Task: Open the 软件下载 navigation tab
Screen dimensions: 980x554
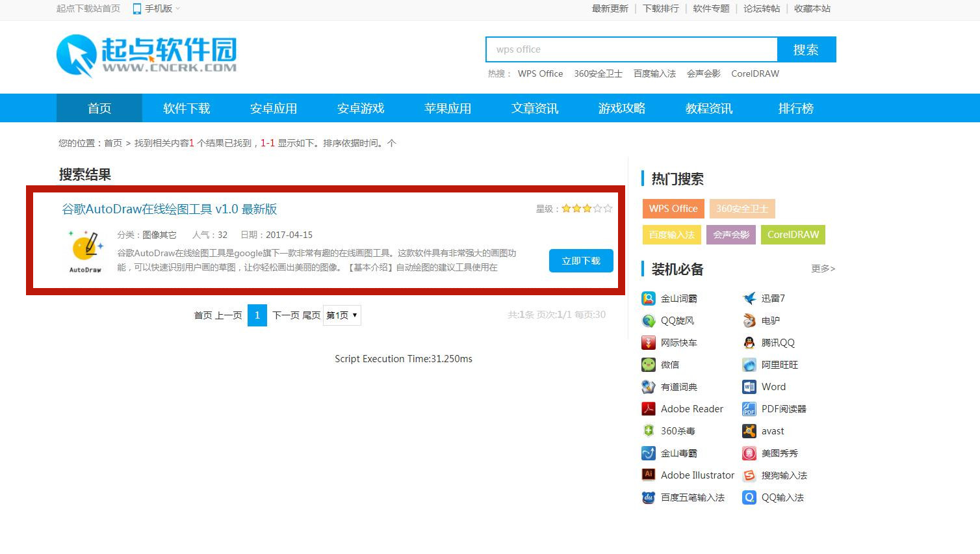Action: pyautogui.click(x=186, y=108)
